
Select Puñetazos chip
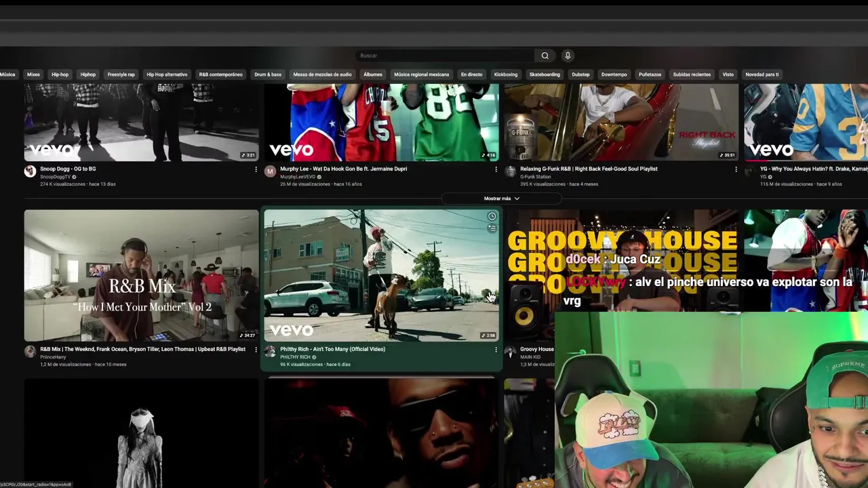click(650, 75)
